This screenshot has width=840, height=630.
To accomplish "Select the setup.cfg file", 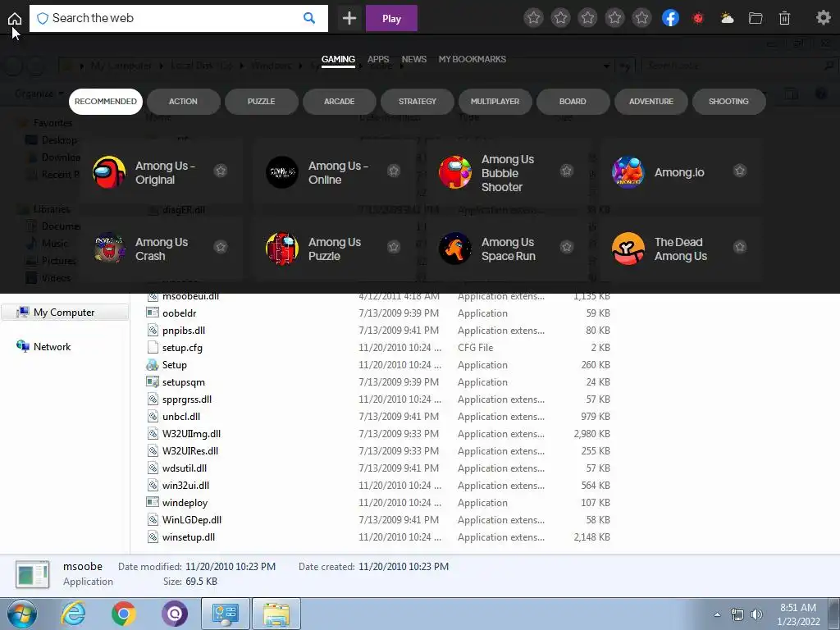I will point(182,348).
